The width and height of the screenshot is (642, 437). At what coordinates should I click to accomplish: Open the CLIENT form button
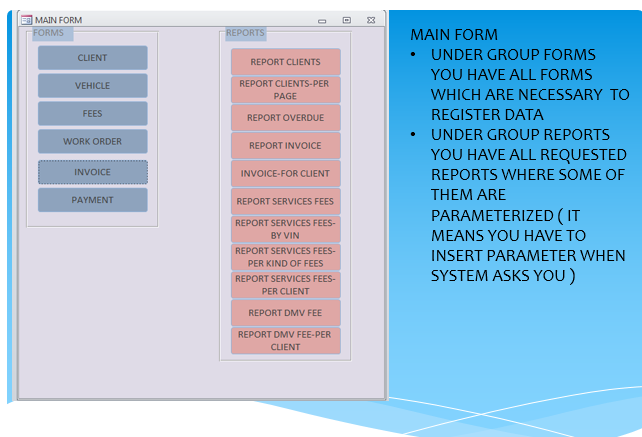[x=92, y=58]
